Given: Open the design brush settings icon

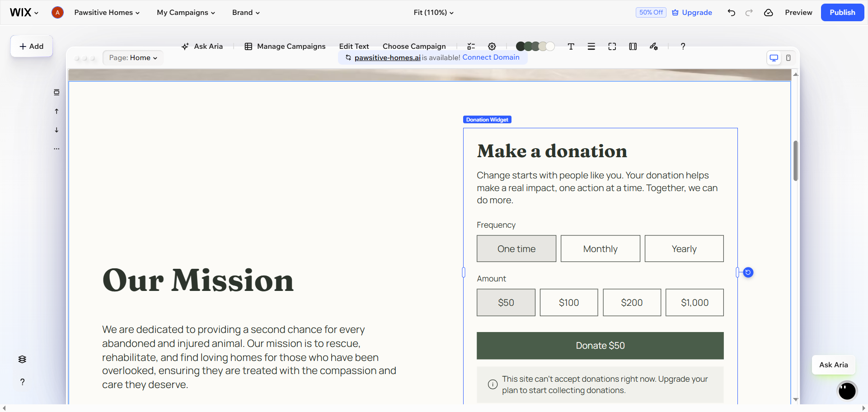Looking at the screenshot, I should 654,46.
